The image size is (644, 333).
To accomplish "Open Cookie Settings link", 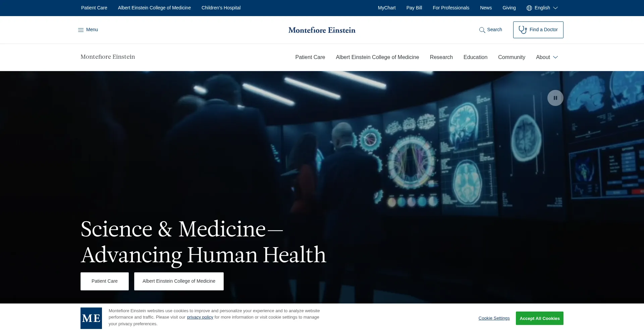I will click(x=494, y=318).
